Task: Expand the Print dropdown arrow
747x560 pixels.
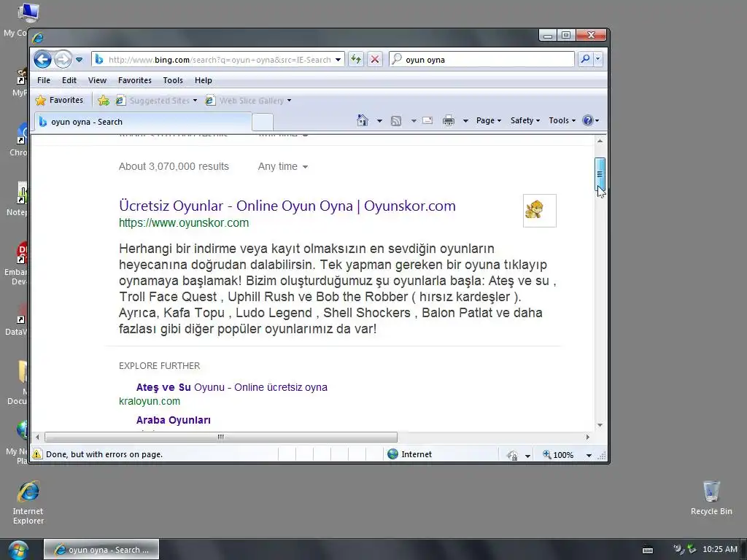Action: point(465,121)
